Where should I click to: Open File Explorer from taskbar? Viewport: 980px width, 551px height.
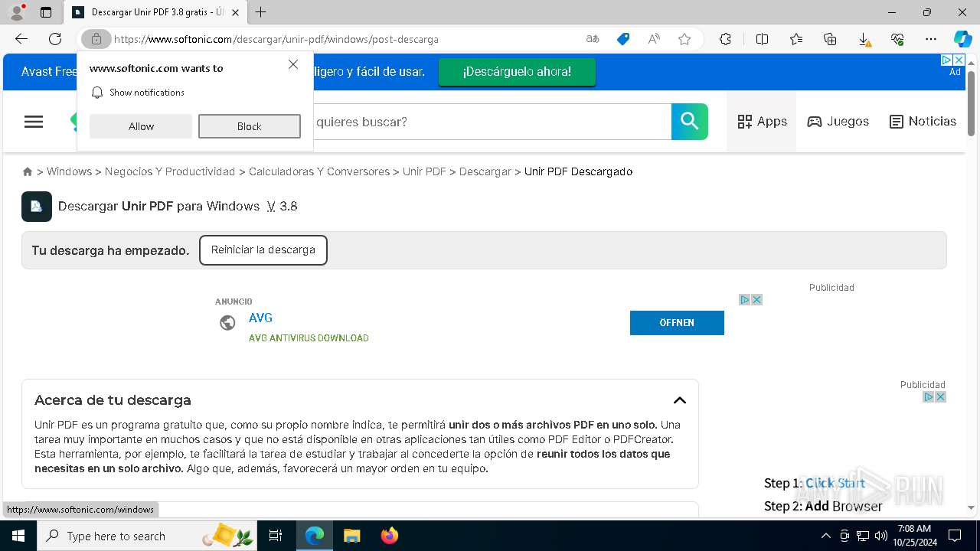tap(351, 536)
